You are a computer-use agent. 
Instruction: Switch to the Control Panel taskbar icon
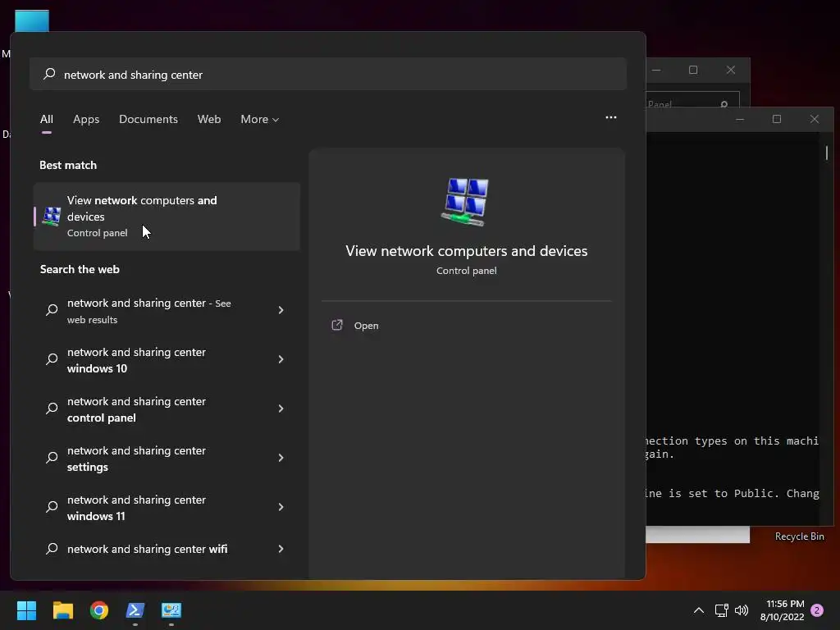(x=171, y=609)
